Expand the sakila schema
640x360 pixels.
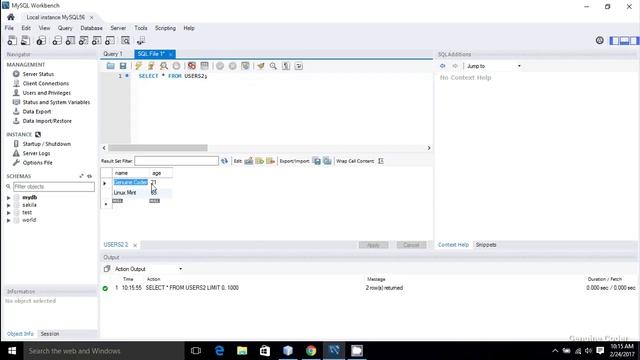(x=9, y=205)
